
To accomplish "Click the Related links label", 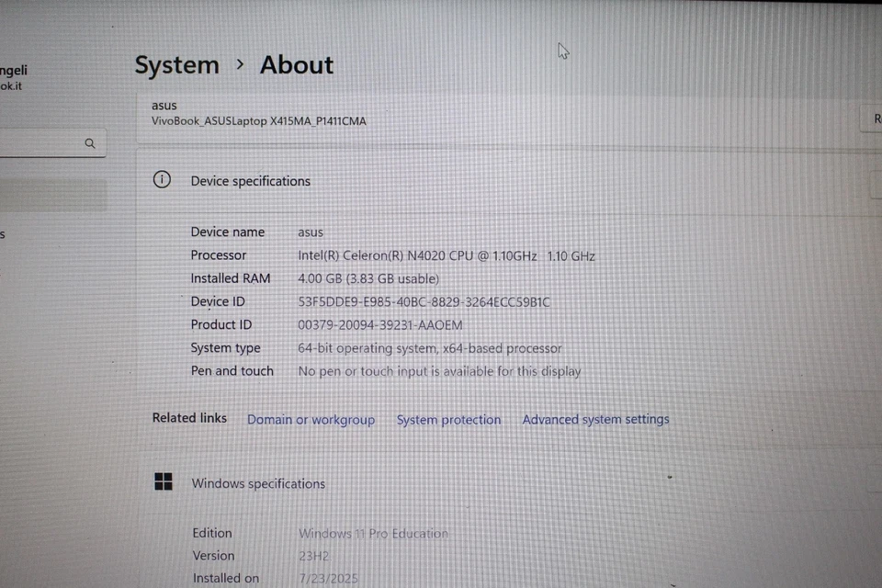I will pyautogui.click(x=189, y=418).
